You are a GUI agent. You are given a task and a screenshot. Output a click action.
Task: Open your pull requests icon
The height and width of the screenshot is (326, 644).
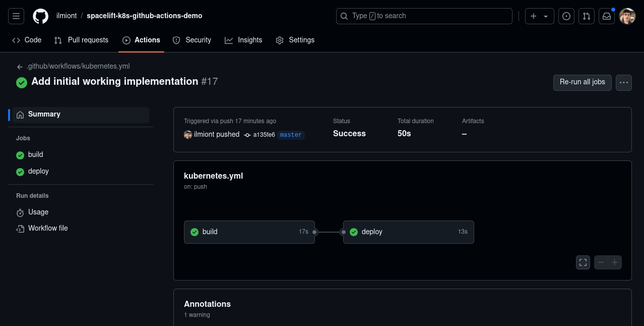pyautogui.click(x=586, y=16)
